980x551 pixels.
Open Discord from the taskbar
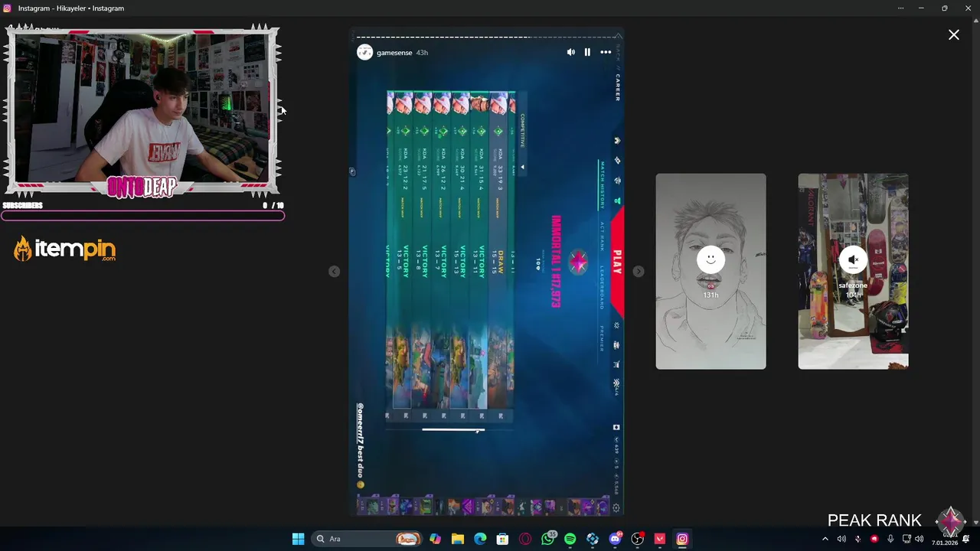tap(615, 539)
